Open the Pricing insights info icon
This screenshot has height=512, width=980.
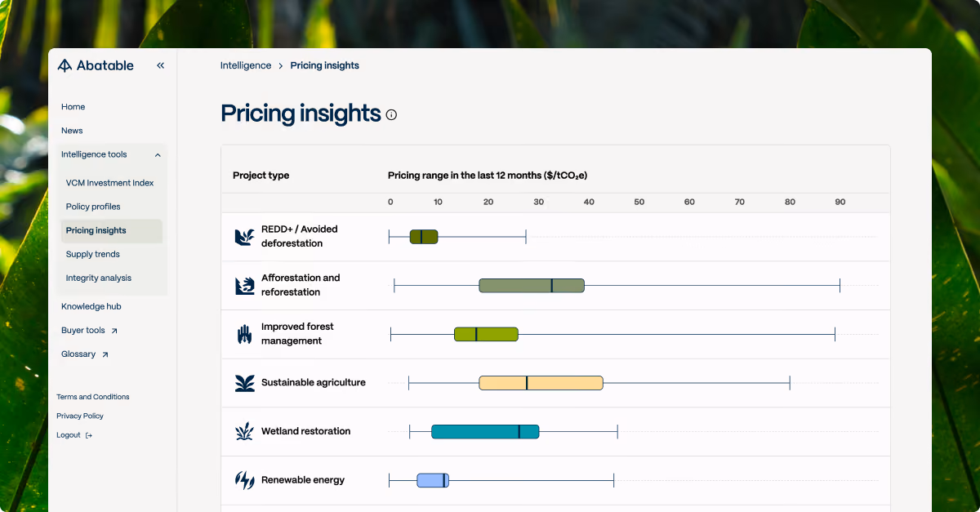[391, 115]
